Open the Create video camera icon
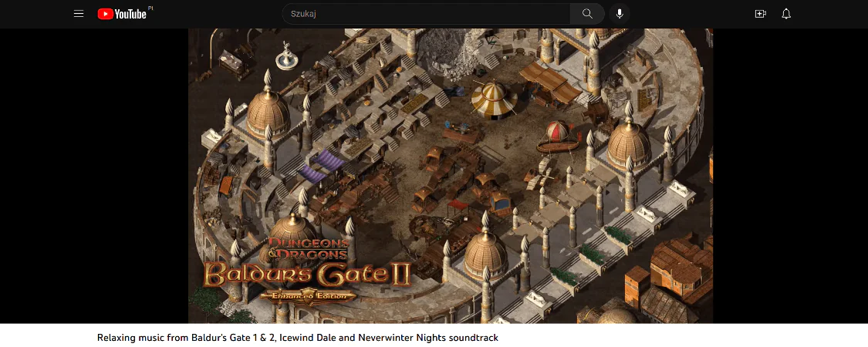 tap(761, 14)
